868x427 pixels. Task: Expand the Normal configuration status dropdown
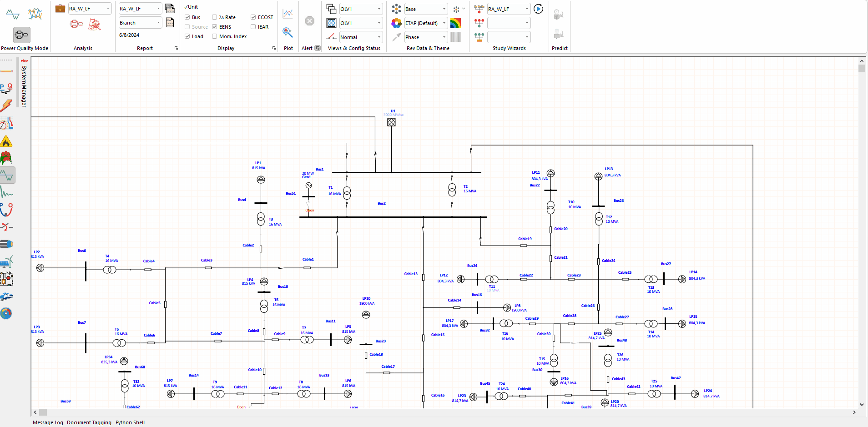(379, 37)
